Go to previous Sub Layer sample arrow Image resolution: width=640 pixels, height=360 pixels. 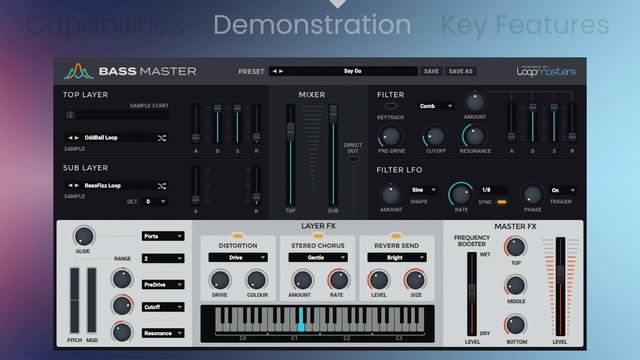70,185
